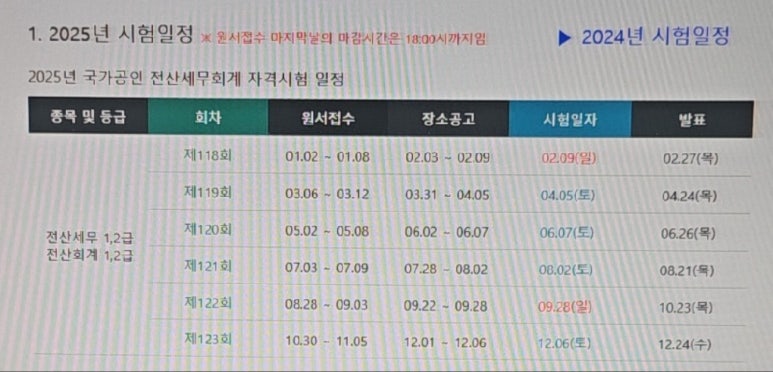Click venue notice 02.03 ~ 02.09

pos(448,158)
